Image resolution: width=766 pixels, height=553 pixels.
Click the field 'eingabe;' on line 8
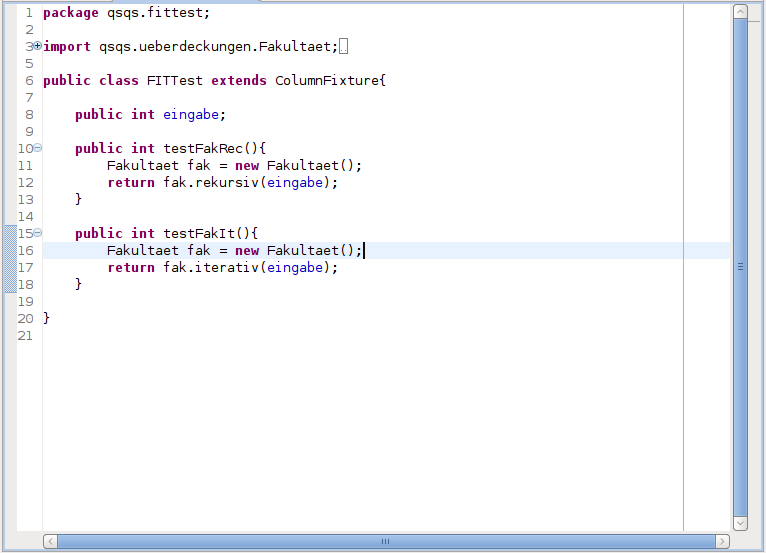pos(194,115)
